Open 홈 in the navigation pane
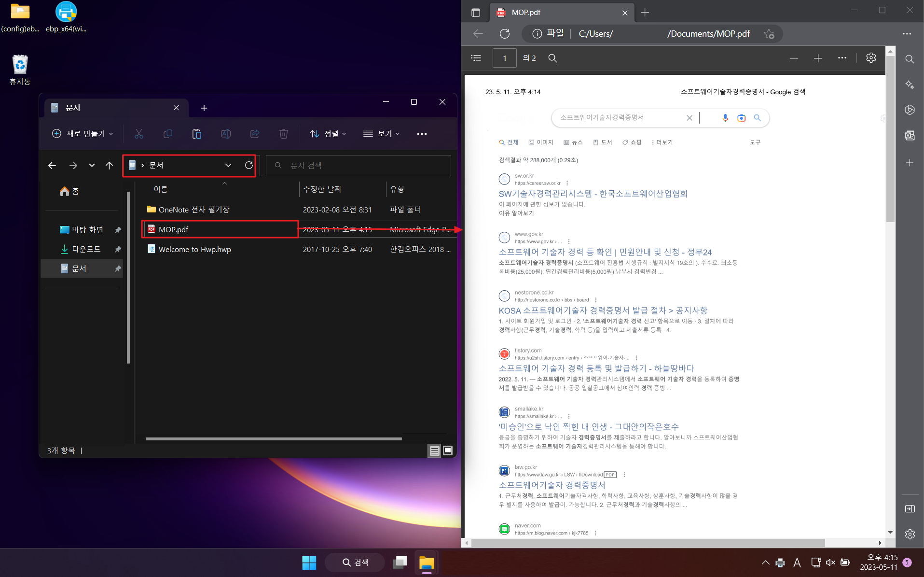The height and width of the screenshot is (577, 924). click(69, 192)
